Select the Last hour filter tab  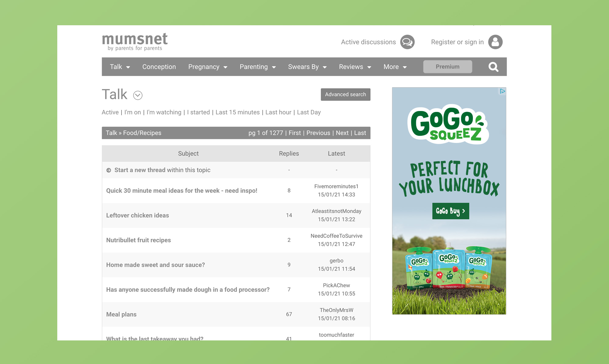pyautogui.click(x=278, y=112)
